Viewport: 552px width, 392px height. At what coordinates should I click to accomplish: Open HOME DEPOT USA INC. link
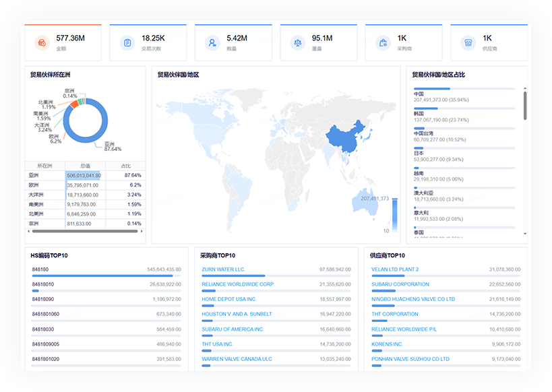(x=229, y=299)
